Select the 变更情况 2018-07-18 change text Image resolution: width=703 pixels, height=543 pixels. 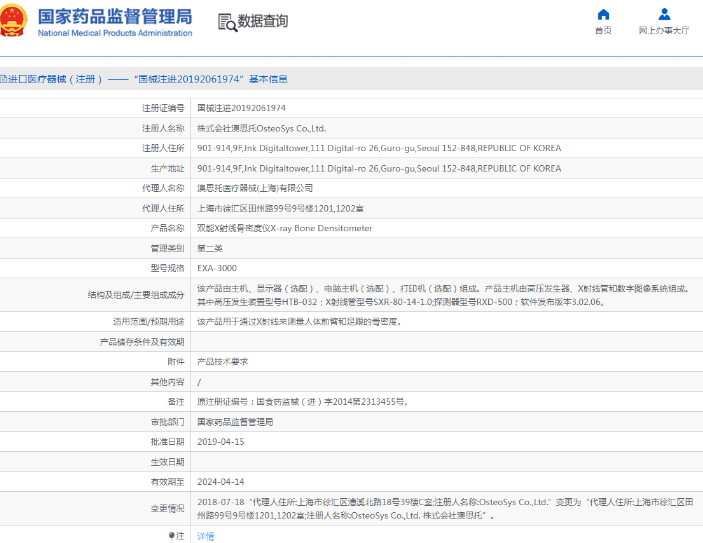(x=445, y=508)
